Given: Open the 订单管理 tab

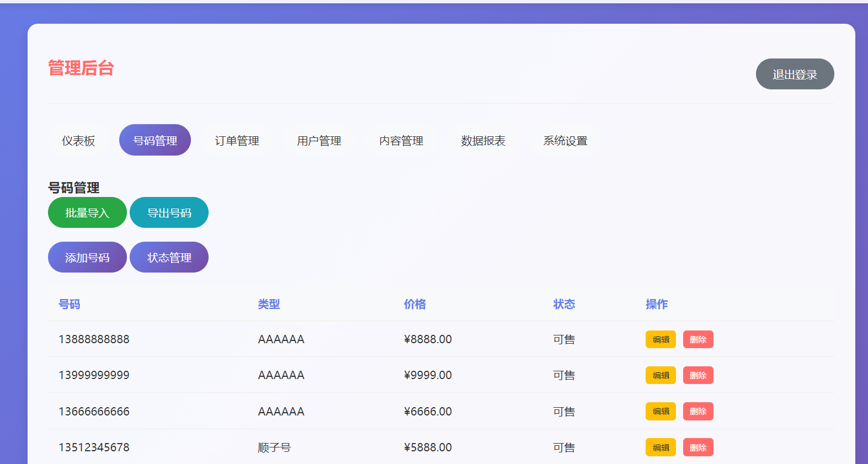Looking at the screenshot, I should pos(237,141).
